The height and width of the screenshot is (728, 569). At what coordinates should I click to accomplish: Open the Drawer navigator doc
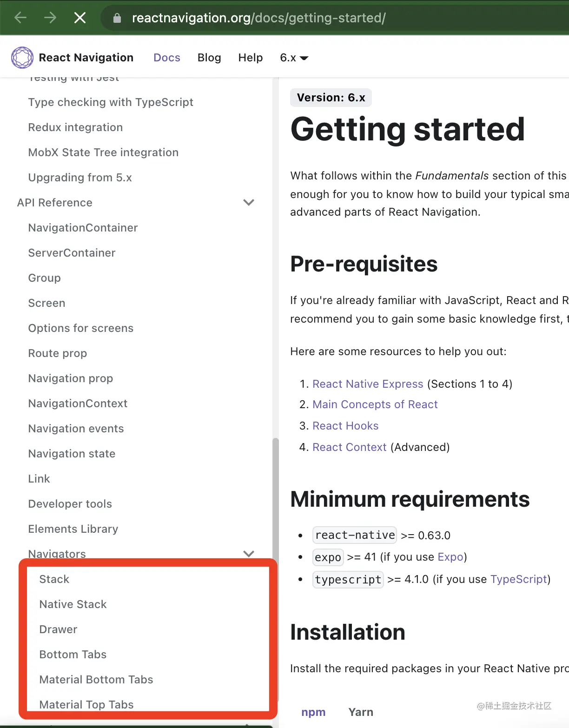point(58,629)
